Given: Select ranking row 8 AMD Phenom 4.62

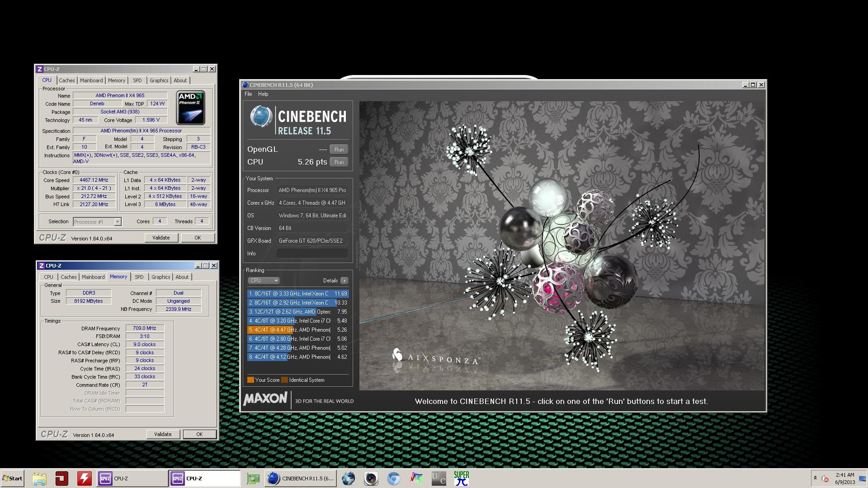Looking at the screenshot, I should pos(298,357).
